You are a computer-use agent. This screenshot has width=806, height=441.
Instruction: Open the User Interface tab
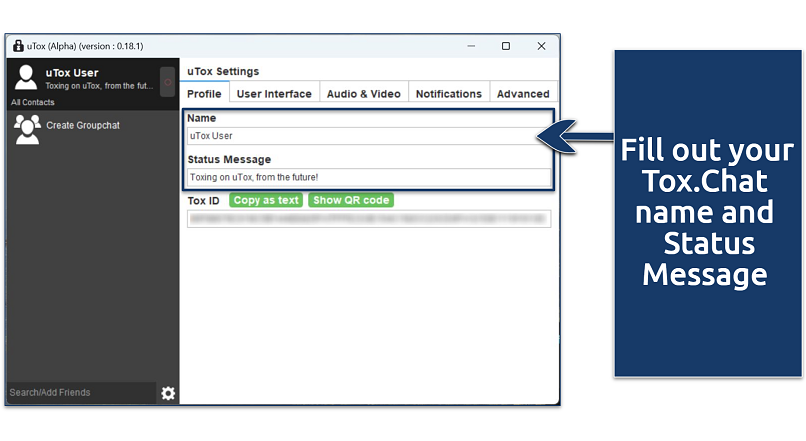[x=274, y=94]
